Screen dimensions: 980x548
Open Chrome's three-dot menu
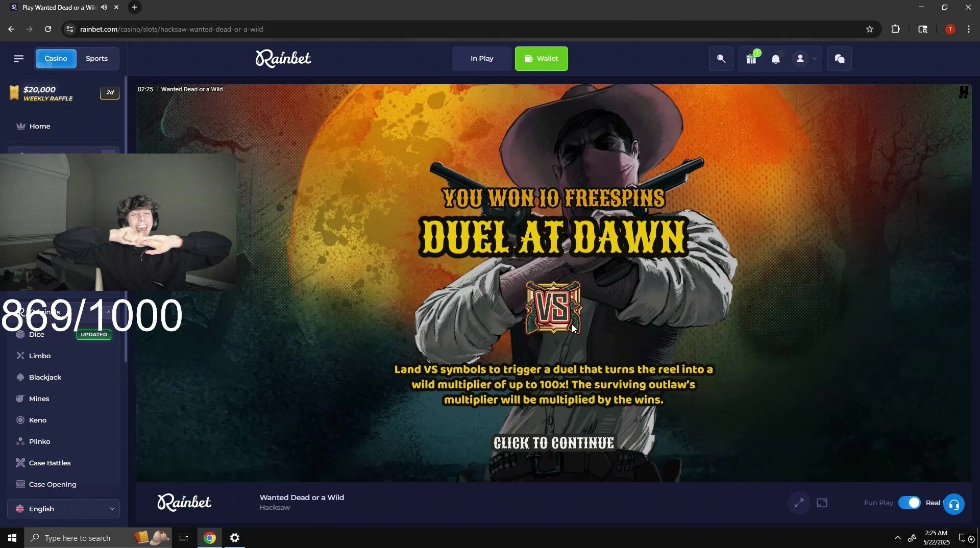[969, 29]
